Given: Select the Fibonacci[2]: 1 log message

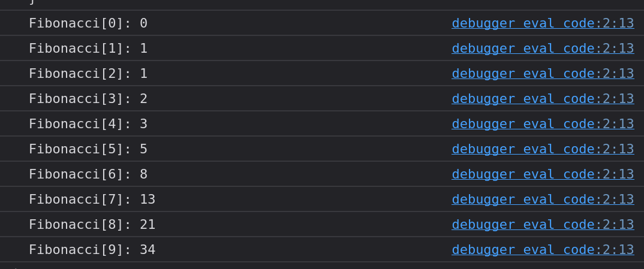Looking at the screenshot, I should (x=88, y=74).
